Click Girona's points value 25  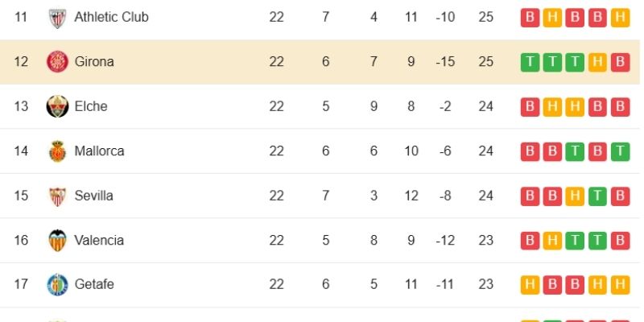click(x=485, y=61)
